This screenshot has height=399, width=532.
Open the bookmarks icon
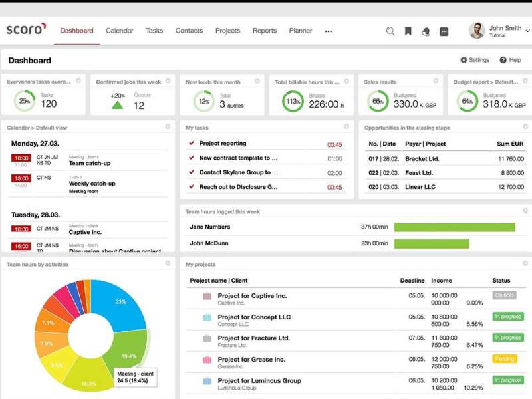pos(408,31)
